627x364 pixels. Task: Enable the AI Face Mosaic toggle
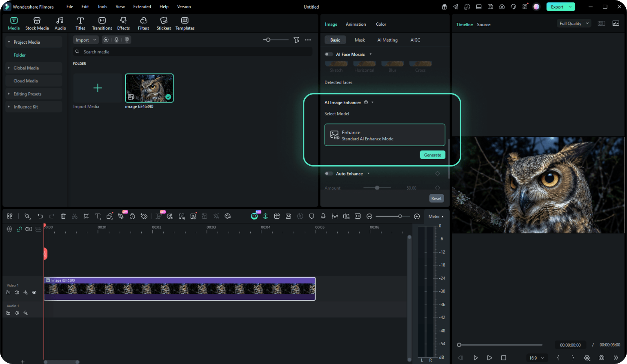pyautogui.click(x=329, y=54)
